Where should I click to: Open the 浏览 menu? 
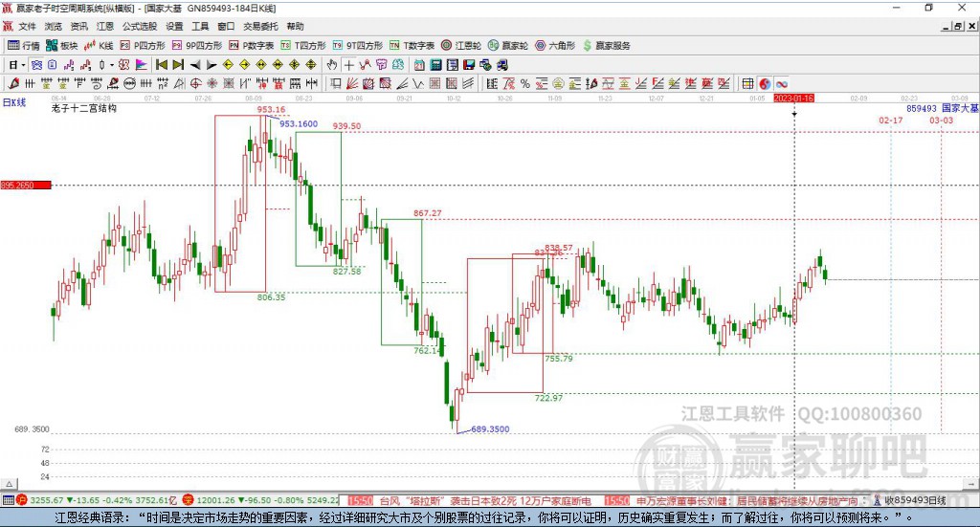pos(54,26)
